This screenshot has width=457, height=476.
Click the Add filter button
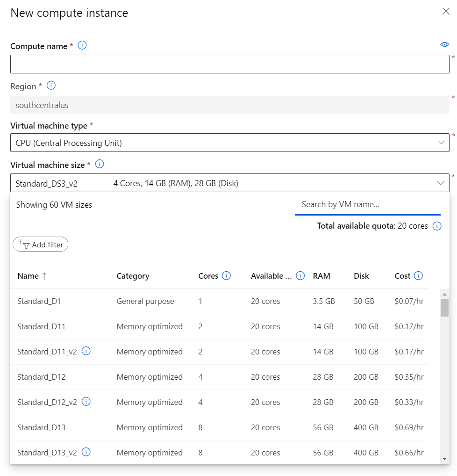pyautogui.click(x=40, y=244)
